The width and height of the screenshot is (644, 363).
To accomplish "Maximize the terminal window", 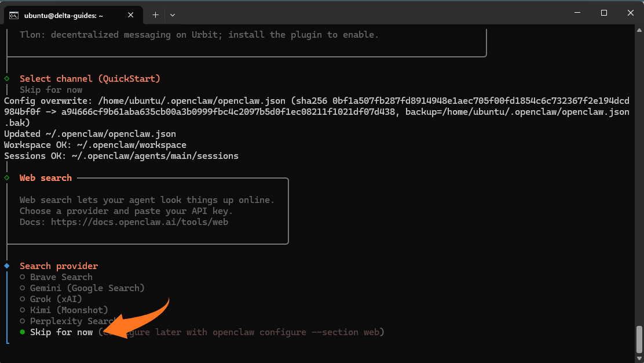I will 603,13.
